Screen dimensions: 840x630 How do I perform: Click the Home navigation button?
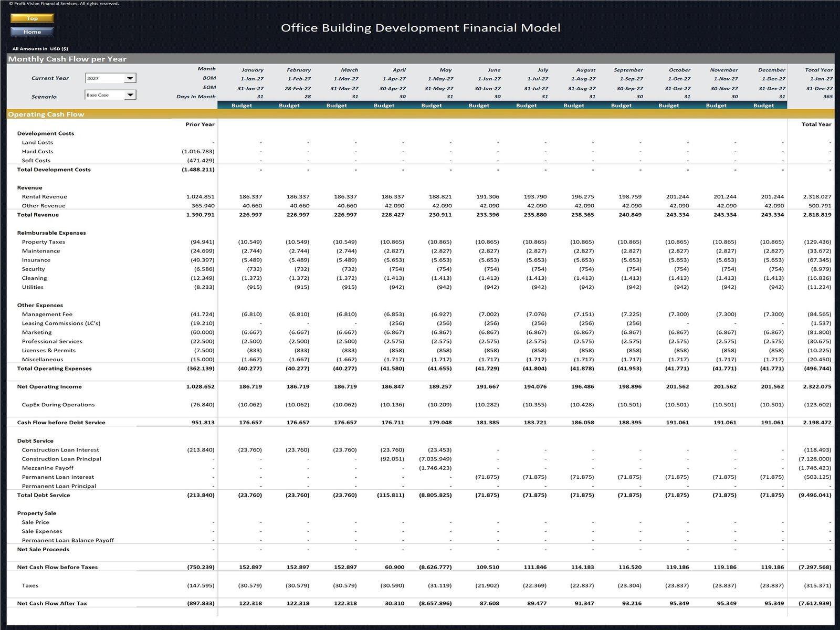[32, 32]
